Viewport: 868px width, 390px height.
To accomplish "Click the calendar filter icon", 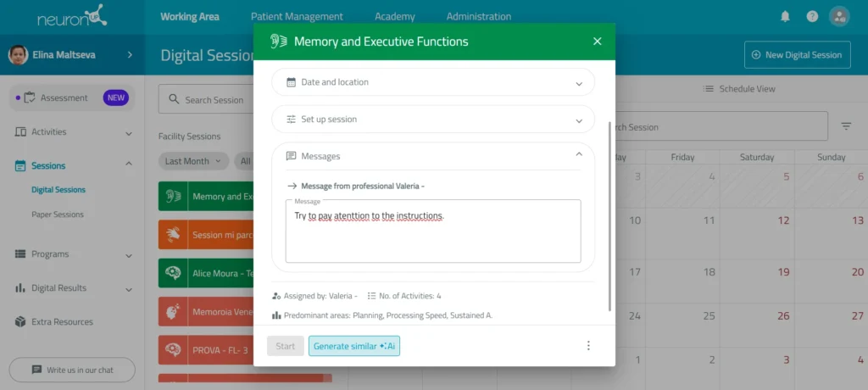I will (846, 126).
